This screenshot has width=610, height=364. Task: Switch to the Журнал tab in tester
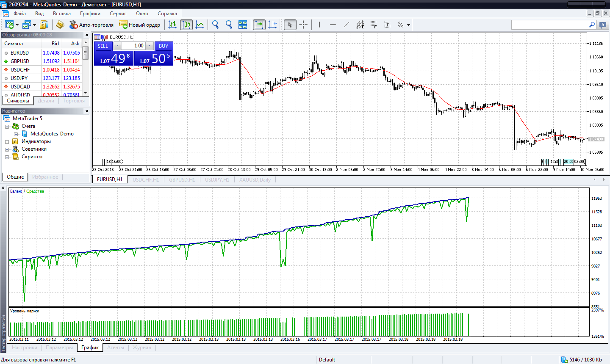click(x=141, y=347)
